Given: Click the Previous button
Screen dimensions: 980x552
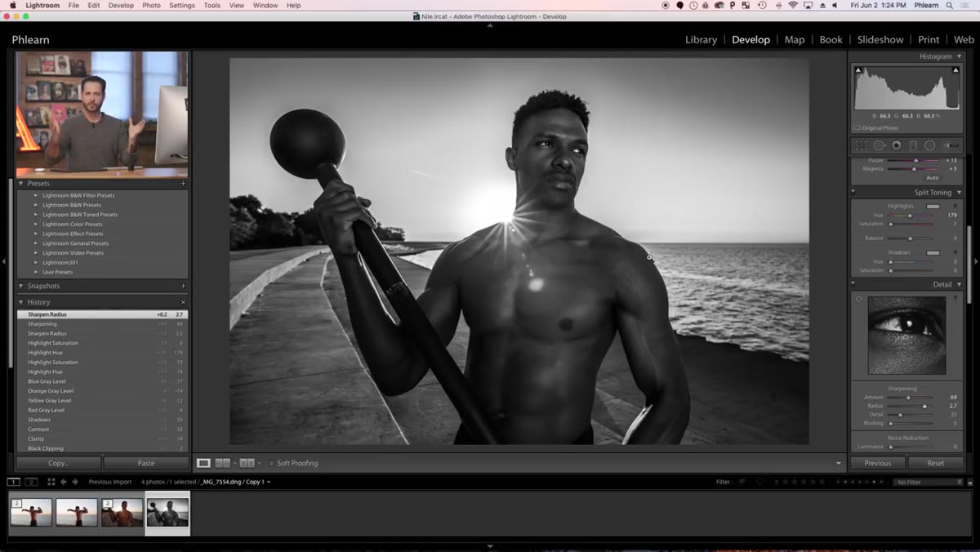Looking at the screenshot, I should point(878,463).
